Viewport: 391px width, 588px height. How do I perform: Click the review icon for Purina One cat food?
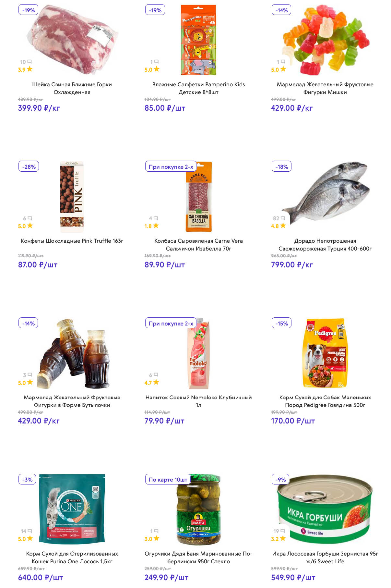[x=30, y=531]
